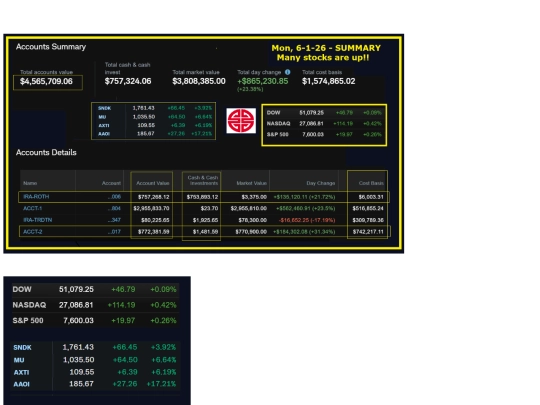Click AAOI ticker inside the Accounts Summary panel
Image resolution: width=540 pixels, height=405 pixels.
click(104, 134)
